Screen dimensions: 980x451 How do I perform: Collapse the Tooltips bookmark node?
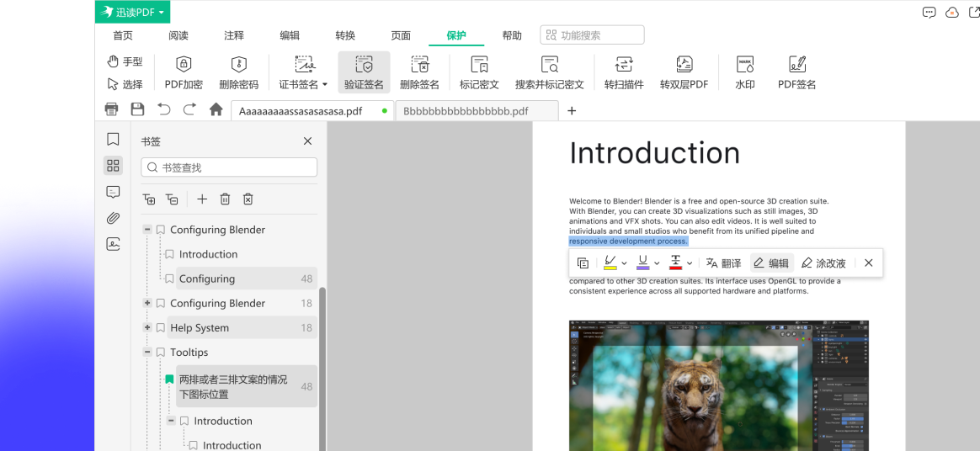coord(147,352)
